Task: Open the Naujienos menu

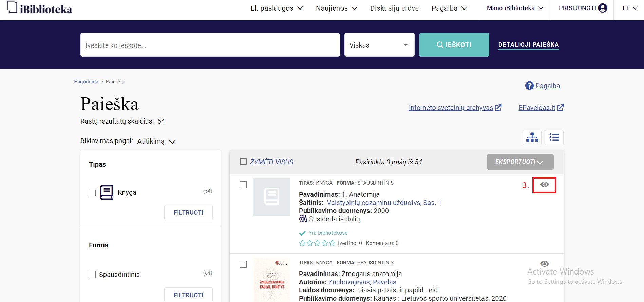Action: click(336, 8)
